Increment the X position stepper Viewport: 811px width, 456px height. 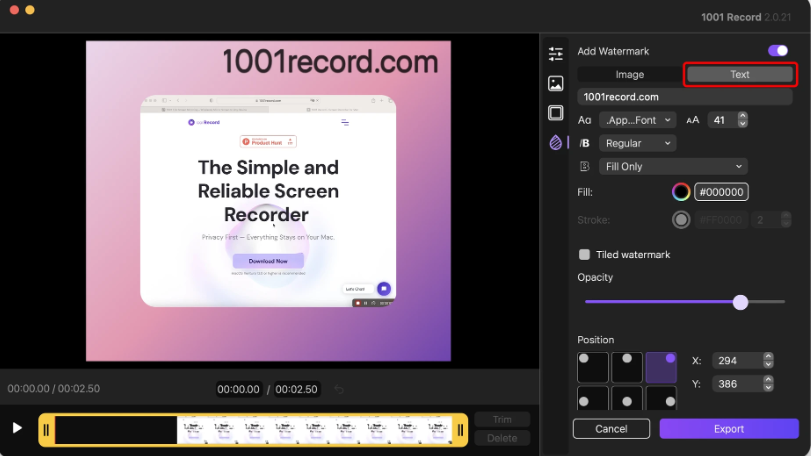coord(769,356)
